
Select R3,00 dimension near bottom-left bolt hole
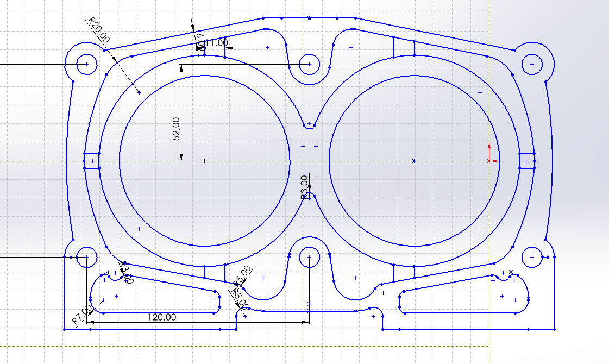click(127, 273)
